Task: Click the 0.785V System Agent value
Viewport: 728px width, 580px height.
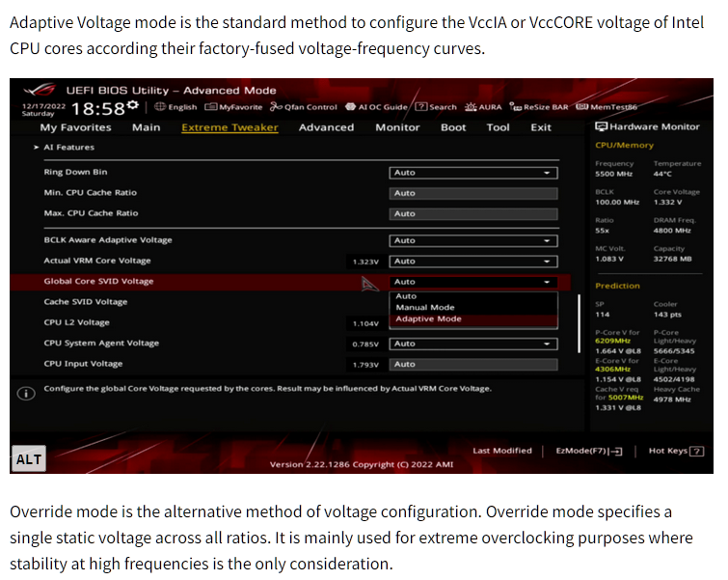Action: 365,344
